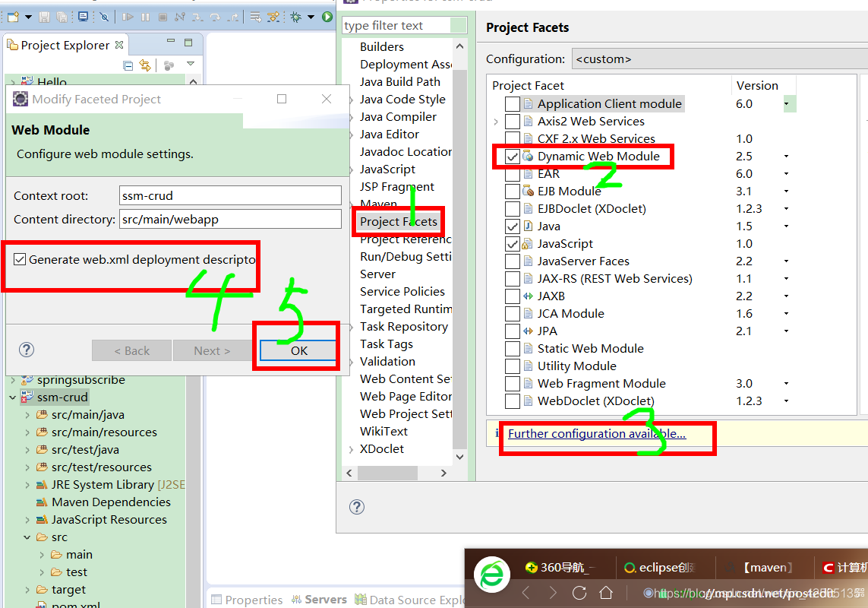Open the Further configuration available link
This screenshot has height=608, width=868.
point(597,433)
